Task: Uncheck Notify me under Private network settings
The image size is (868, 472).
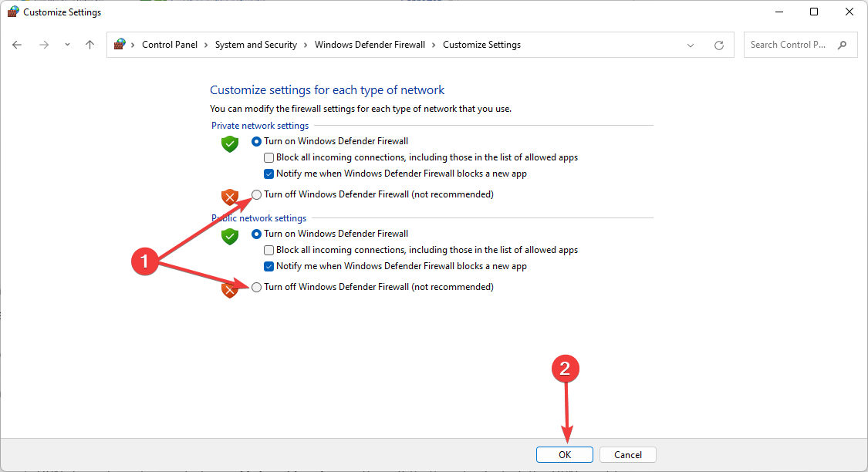Action: 269,174
